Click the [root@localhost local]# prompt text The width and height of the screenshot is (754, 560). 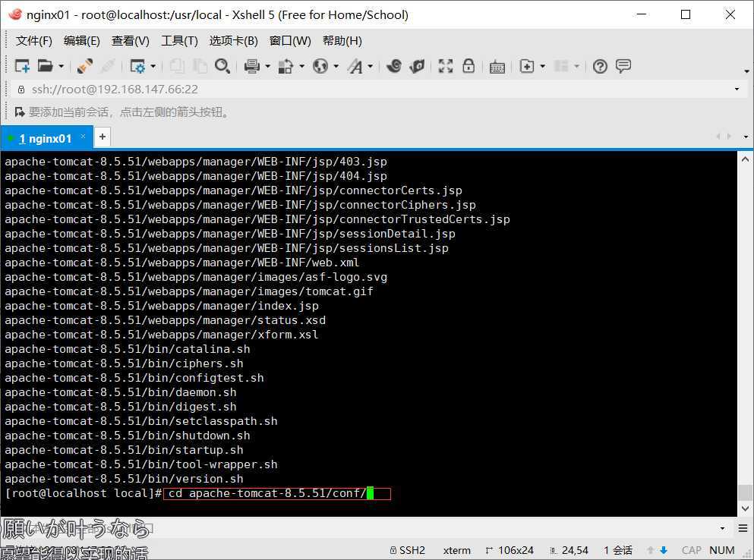tap(84, 494)
